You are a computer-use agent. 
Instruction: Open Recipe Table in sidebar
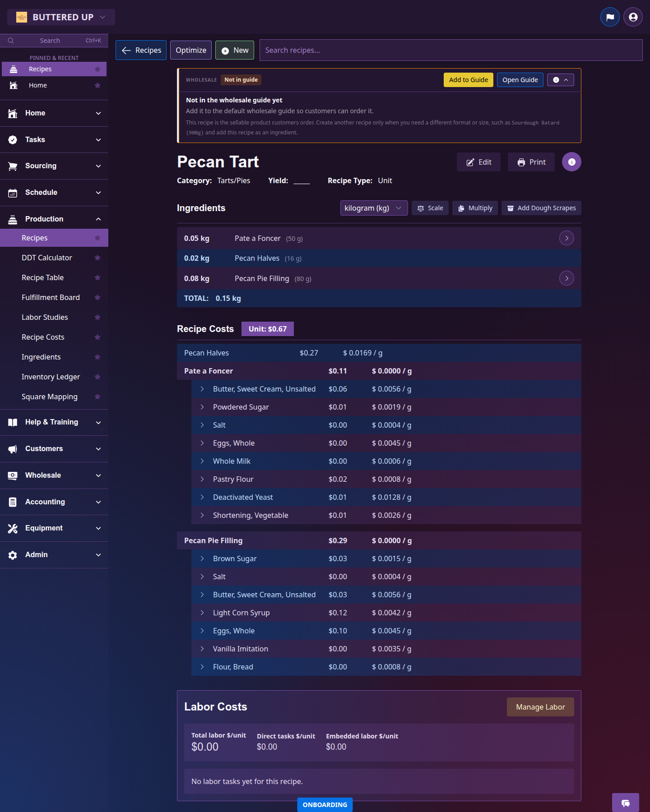[x=43, y=277]
